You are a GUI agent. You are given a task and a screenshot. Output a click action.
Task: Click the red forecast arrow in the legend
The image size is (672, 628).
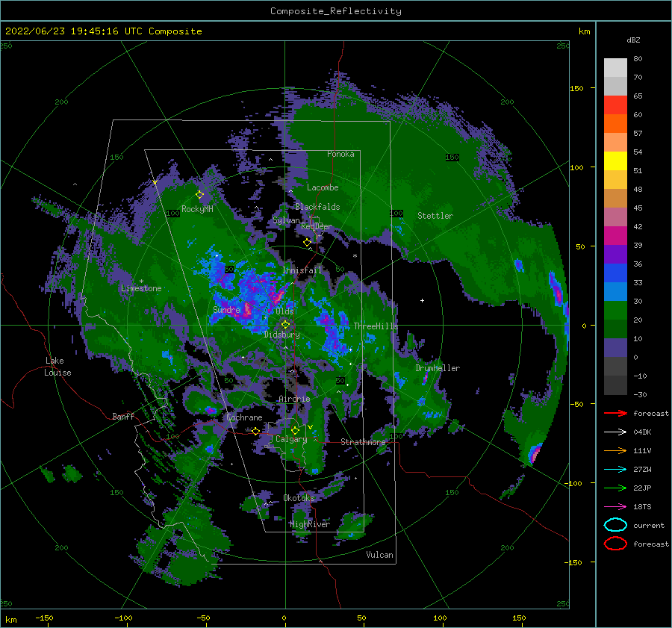pos(615,413)
